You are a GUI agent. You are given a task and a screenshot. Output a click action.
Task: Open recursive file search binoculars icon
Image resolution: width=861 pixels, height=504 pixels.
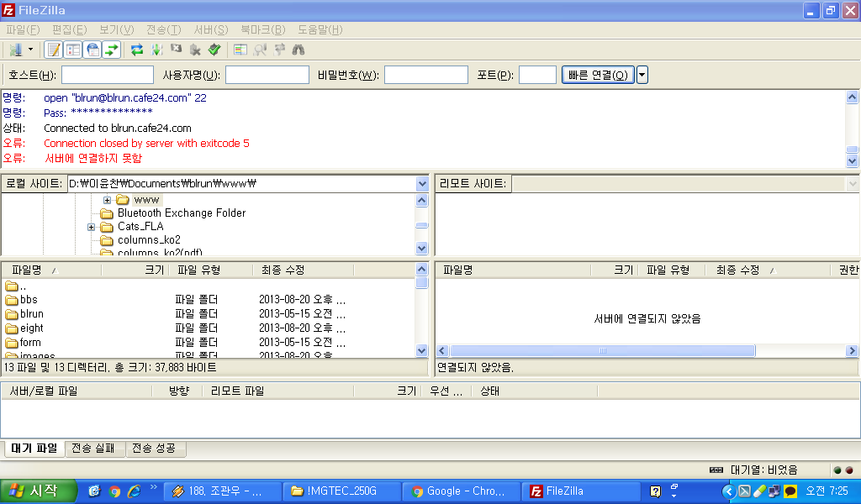point(298,50)
